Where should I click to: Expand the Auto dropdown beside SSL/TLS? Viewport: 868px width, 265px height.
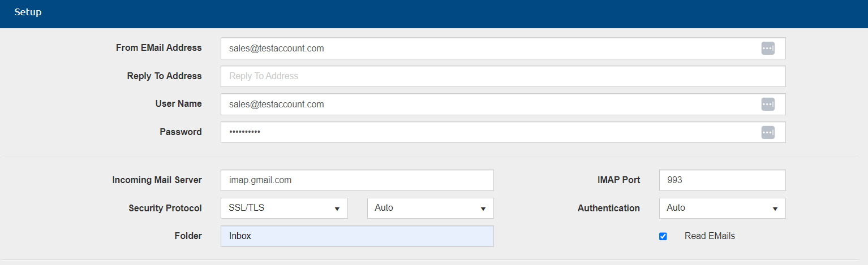(430, 208)
